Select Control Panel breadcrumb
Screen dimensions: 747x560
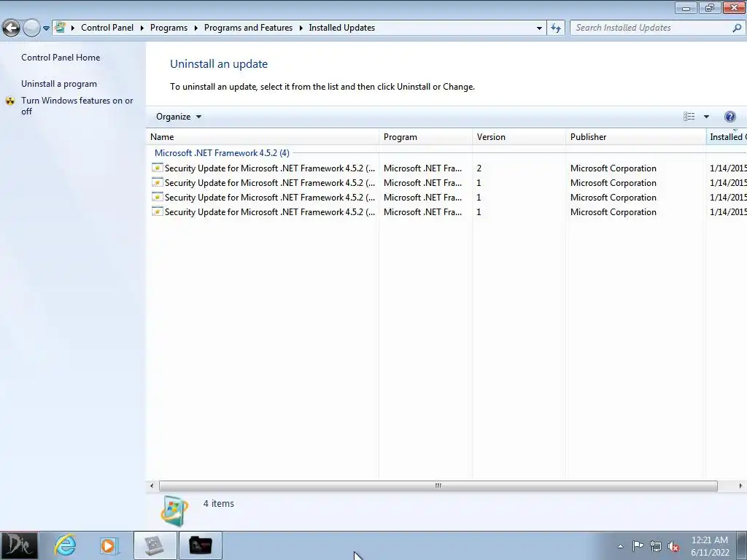107,28
